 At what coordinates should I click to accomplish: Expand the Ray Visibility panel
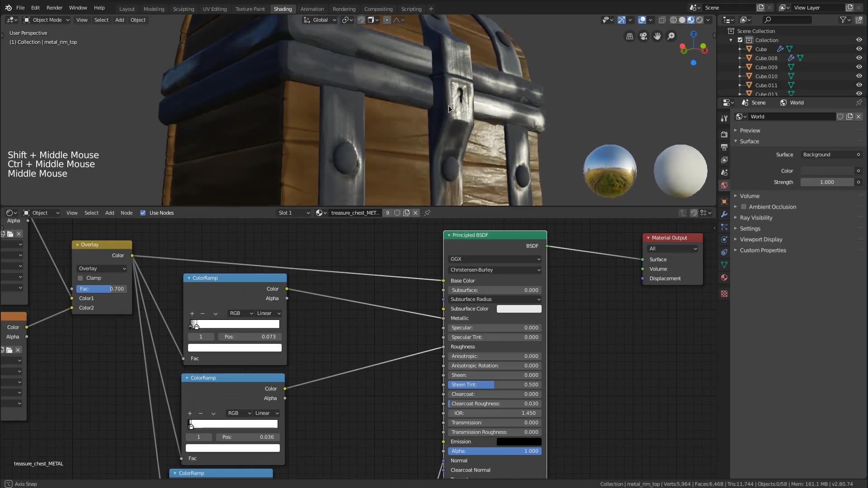(x=756, y=218)
